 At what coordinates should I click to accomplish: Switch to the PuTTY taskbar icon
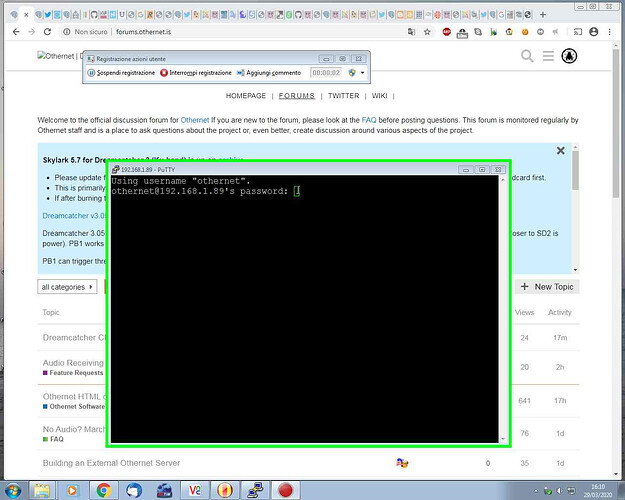[x=255, y=490]
